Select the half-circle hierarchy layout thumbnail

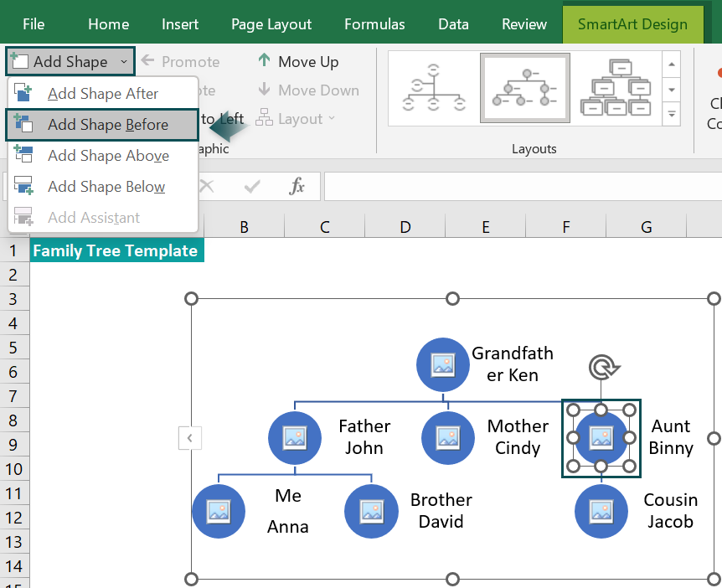pos(433,87)
